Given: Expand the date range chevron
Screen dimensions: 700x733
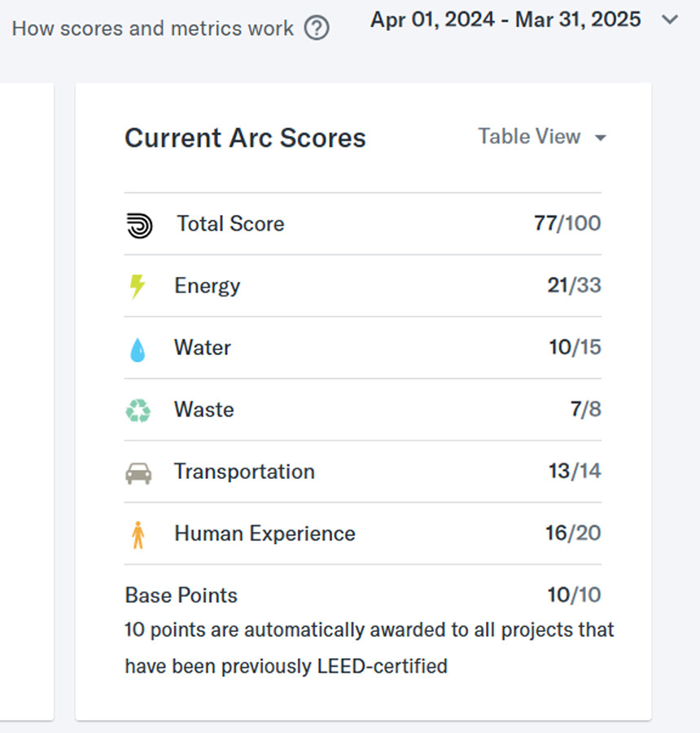Looking at the screenshot, I should point(670,20).
